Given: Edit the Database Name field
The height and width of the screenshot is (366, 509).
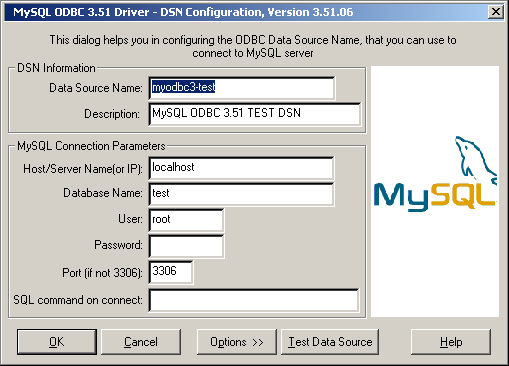Looking at the screenshot, I should coord(241,194).
